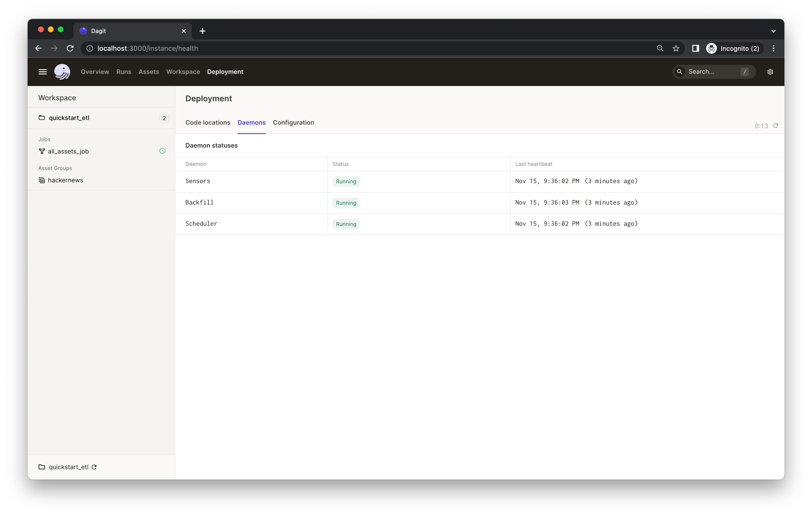Open the Configuration tab
This screenshot has height=516, width=812.
[293, 122]
